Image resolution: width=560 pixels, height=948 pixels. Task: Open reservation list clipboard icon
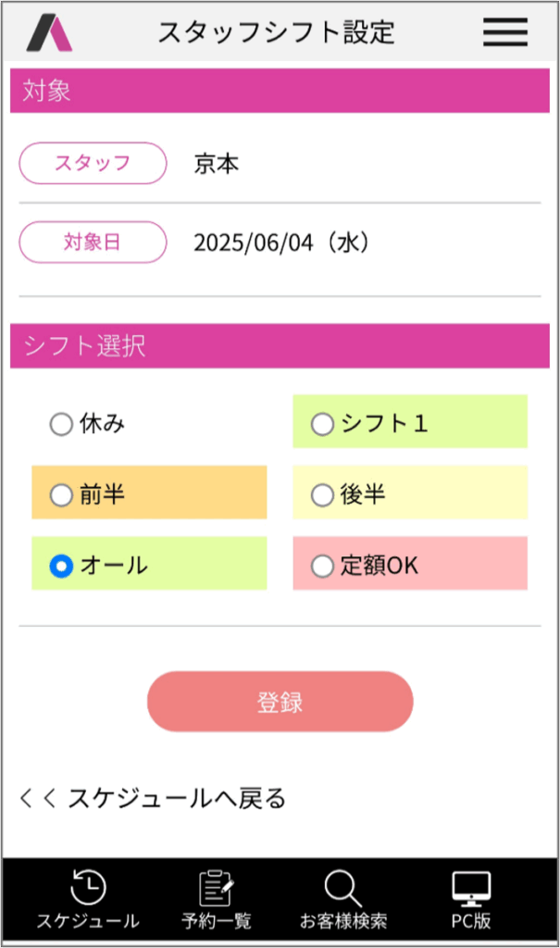tap(217, 889)
